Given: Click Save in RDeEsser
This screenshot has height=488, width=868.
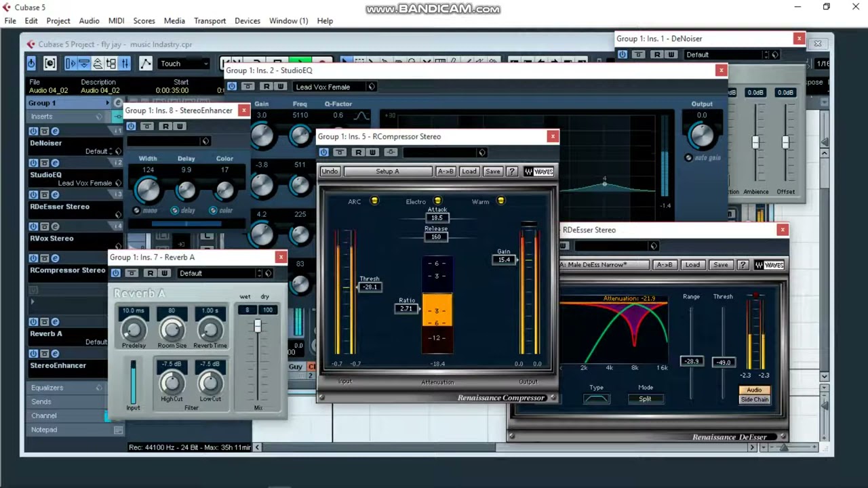Looking at the screenshot, I should [720, 265].
